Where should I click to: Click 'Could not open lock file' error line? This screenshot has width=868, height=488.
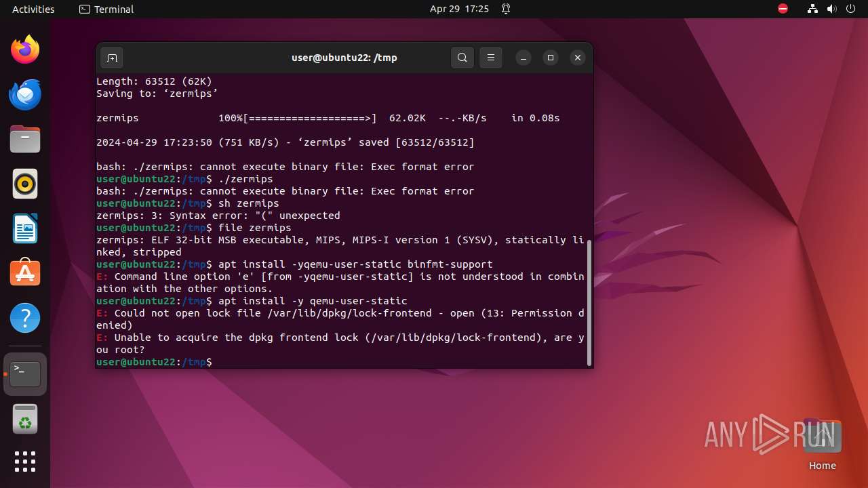coord(340,319)
